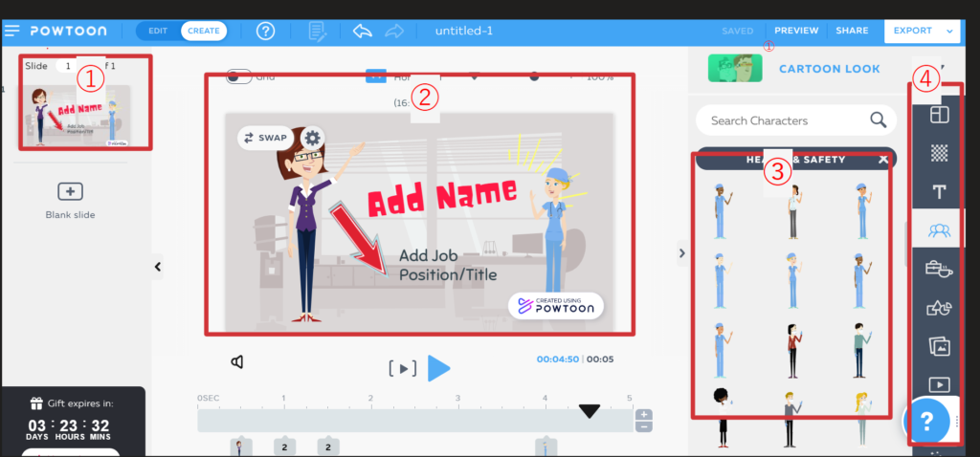Open the Text panel with T icon
The height and width of the screenshot is (457, 980).
point(940,192)
